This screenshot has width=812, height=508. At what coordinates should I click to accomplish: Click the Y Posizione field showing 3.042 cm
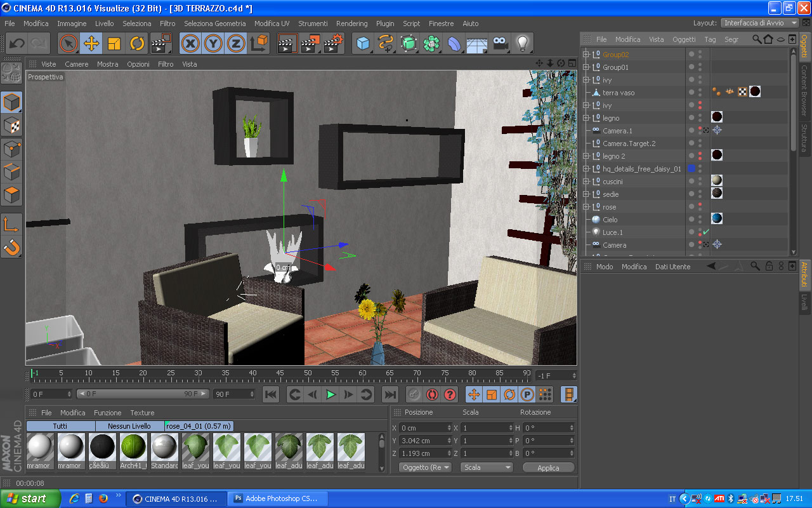[x=425, y=441]
